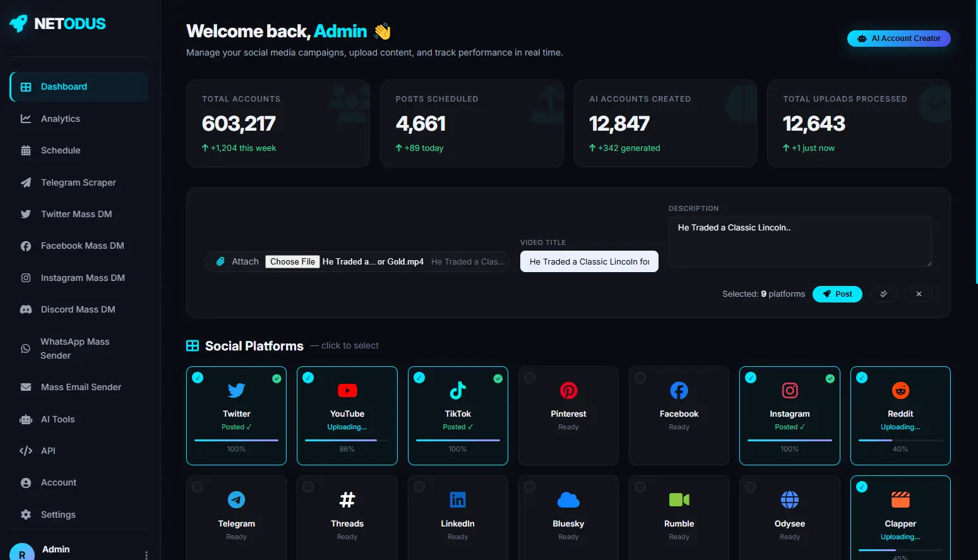Click the Admin avatar circle in sidebar
Viewport: 978px width, 560px height.
(x=22, y=554)
